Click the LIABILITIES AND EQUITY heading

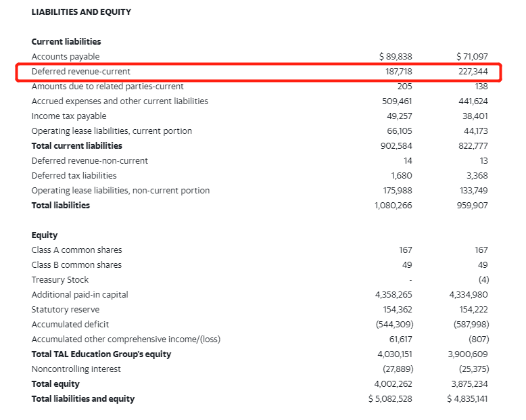pos(81,12)
